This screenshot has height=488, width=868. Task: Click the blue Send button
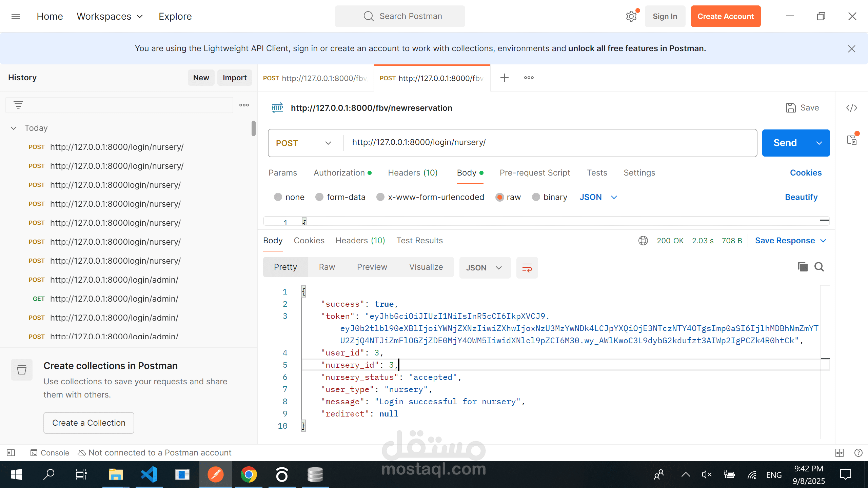pos(785,143)
